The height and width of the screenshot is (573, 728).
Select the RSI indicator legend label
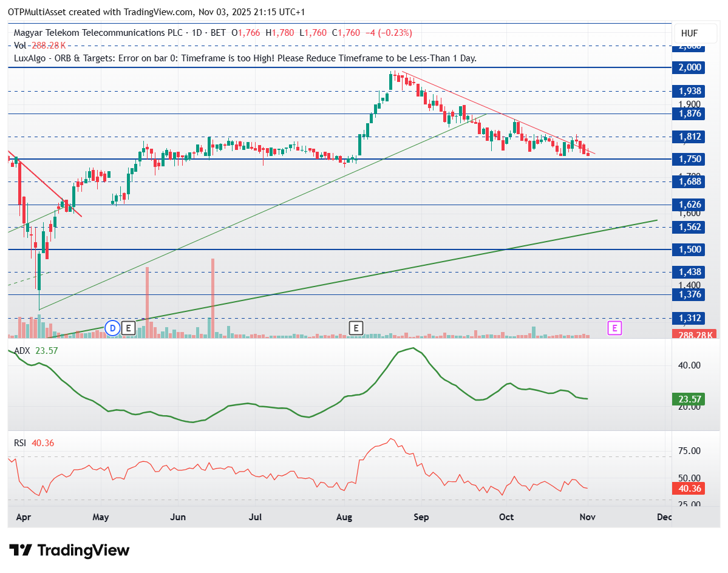21,443
